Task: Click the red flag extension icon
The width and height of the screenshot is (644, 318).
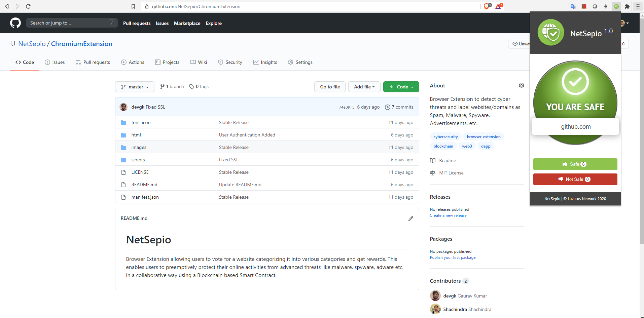Action: pos(584,6)
